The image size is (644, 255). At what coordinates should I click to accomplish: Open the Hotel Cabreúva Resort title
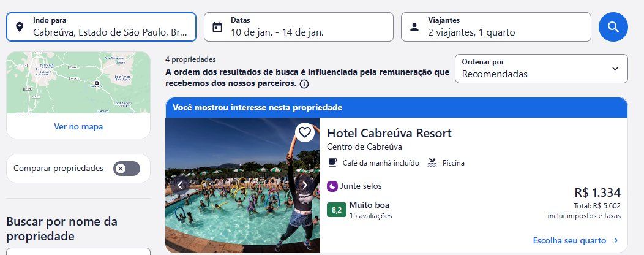tap(389, 133)
